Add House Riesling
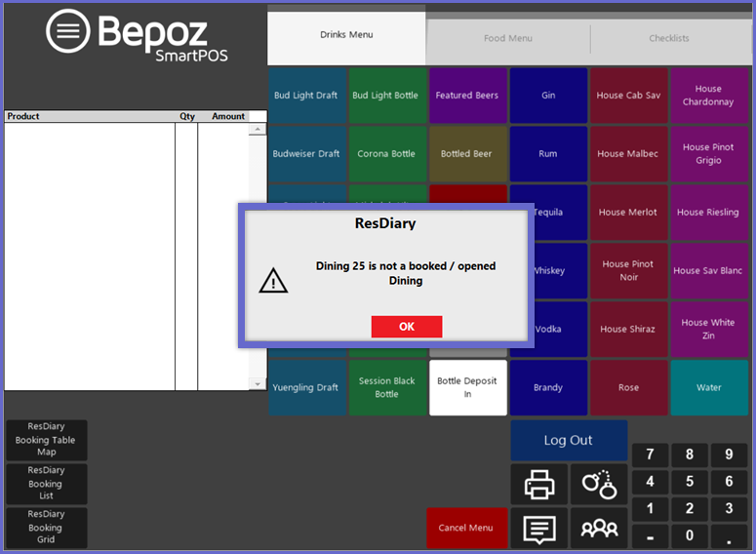 point(709,213)
